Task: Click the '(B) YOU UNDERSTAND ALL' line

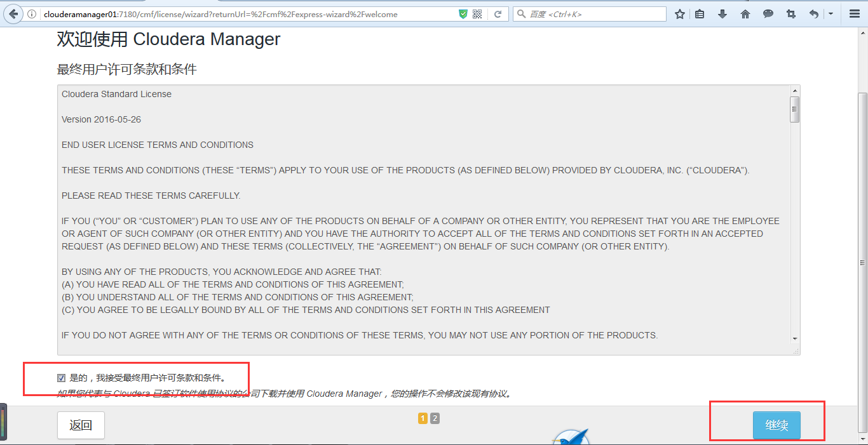Action: tap(238, 297)
